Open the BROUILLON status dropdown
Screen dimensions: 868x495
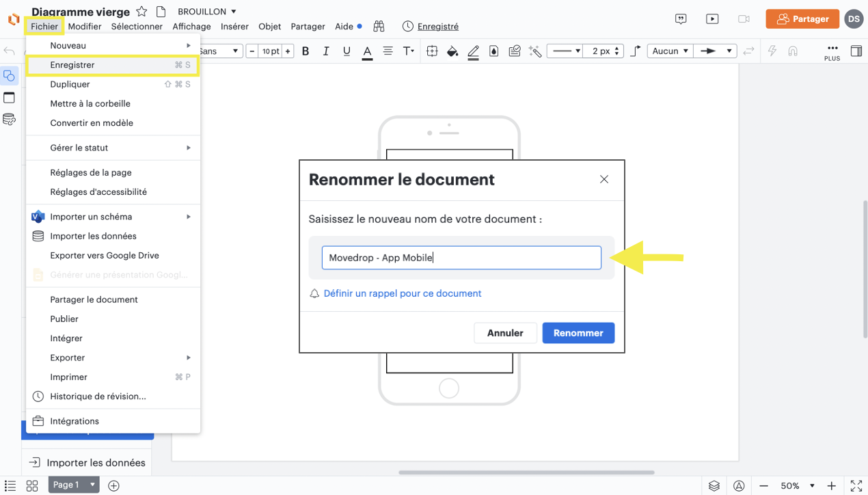coord(207,12)
